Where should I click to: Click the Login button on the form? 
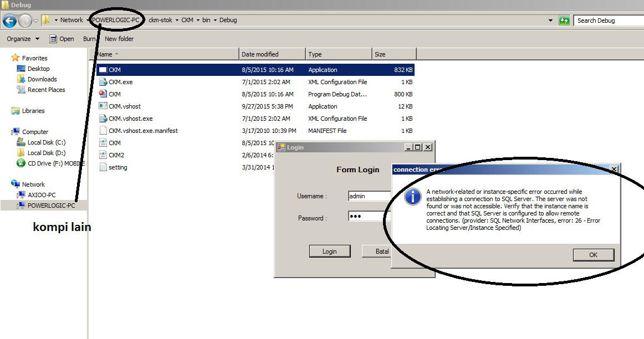tap(329, 251)
